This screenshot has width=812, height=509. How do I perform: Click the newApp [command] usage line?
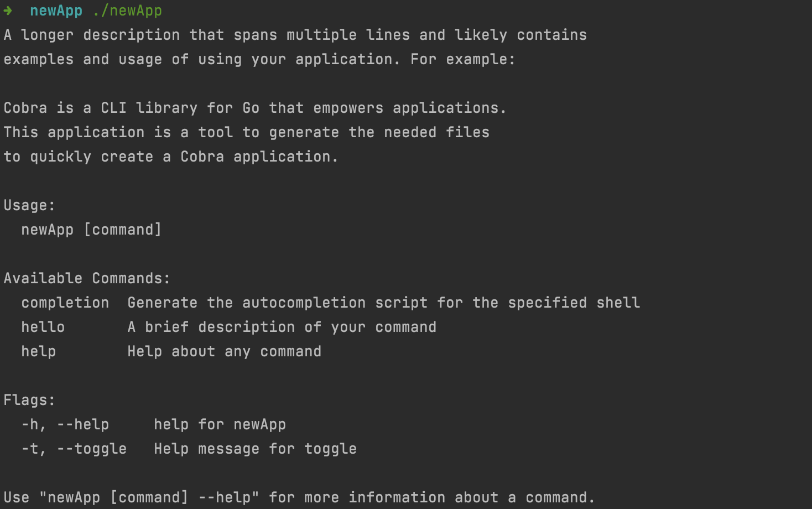(x=91, y=230)
